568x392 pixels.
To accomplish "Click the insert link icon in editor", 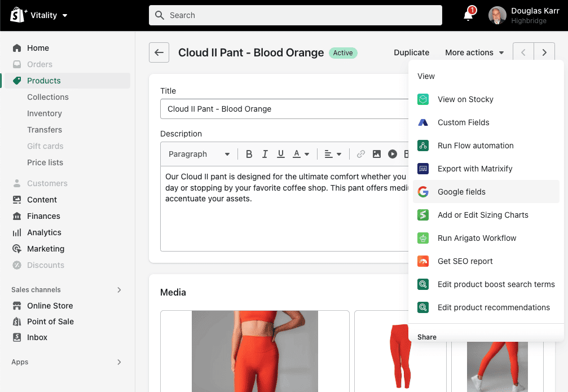I will pos(361,154).
